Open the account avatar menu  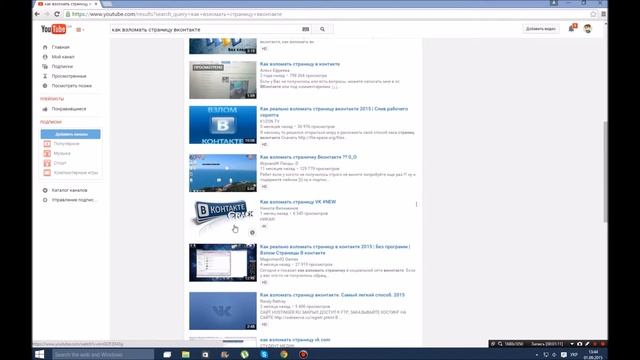coord(587,29)
